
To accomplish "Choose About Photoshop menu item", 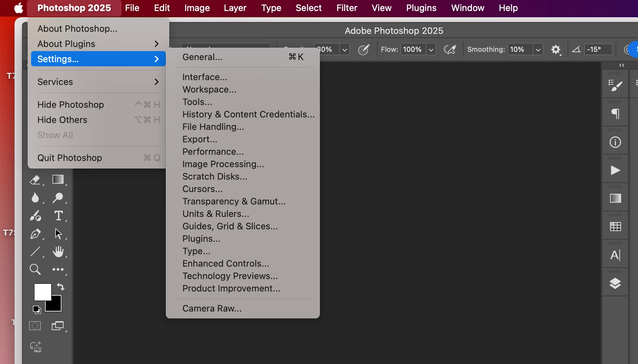I will [x=98, y=29].
